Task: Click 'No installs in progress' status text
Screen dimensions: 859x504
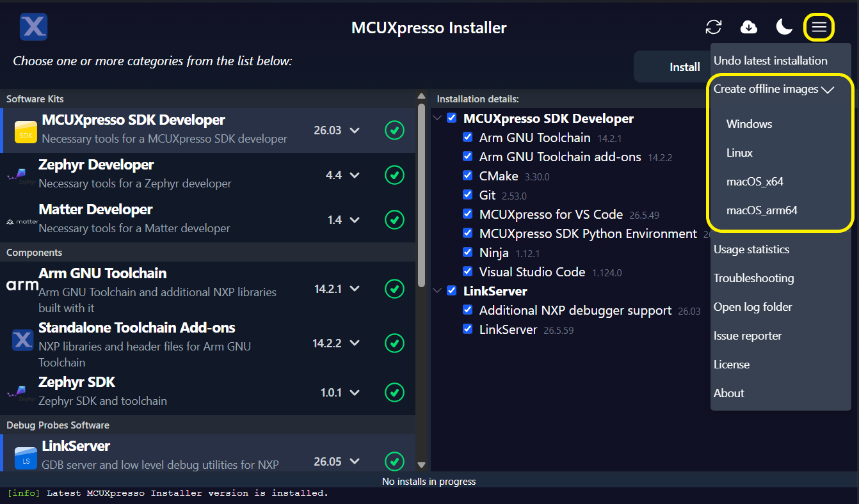Action: [429, 481]
